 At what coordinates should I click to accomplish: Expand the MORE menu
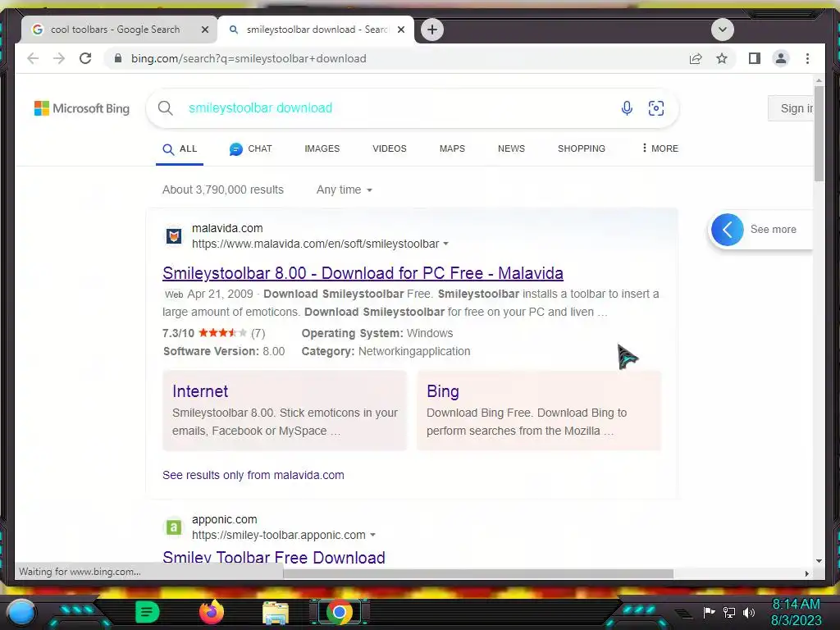[x=660, y=148]
